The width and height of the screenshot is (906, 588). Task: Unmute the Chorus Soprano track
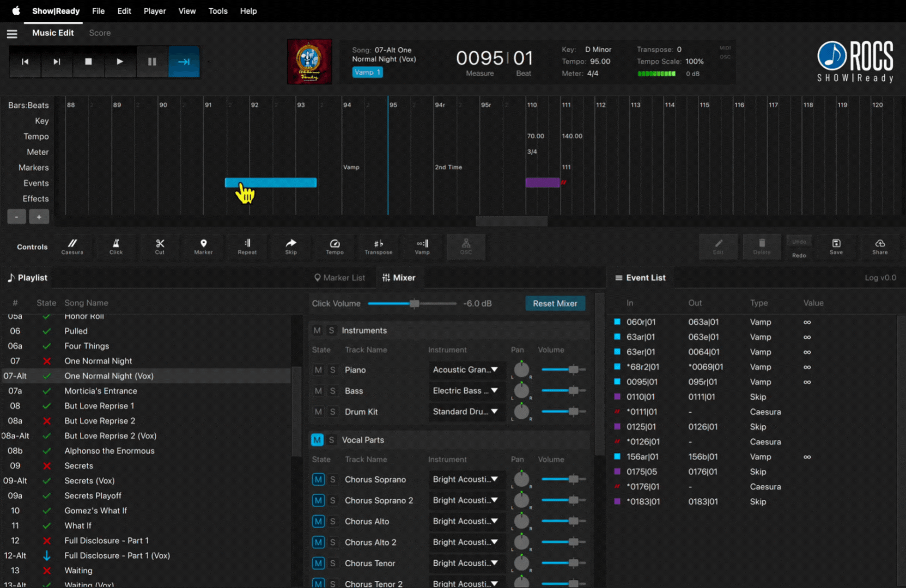(x=318, y=480)
